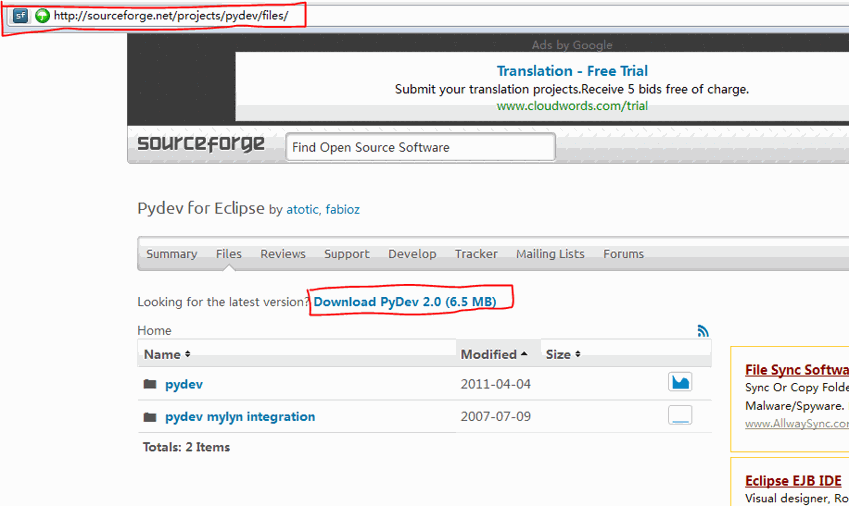
Task: Sort files by Size column
Action: click(563, 354)
